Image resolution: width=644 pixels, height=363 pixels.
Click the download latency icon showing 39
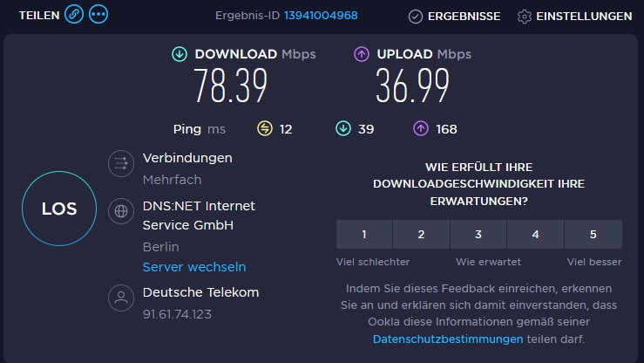click(343, 128)
